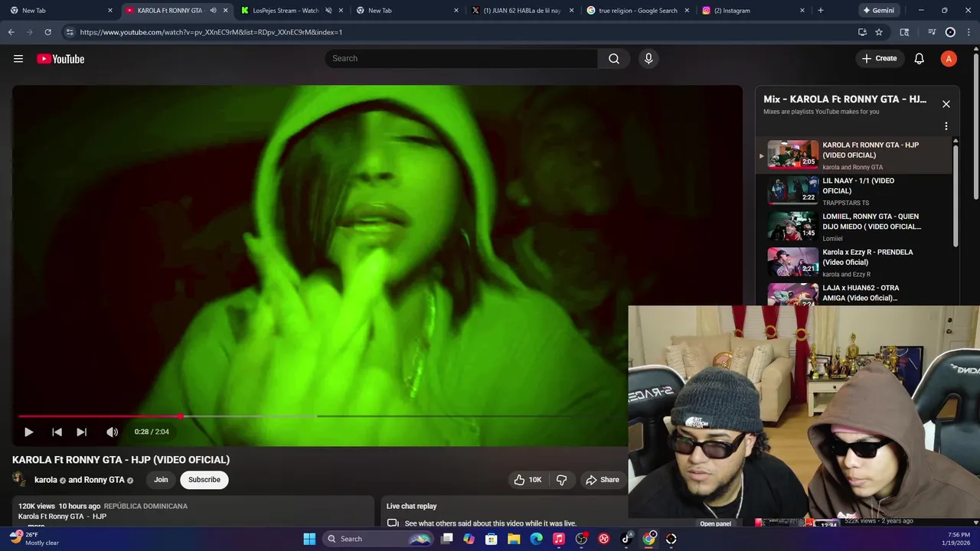Image resolution: width=980 pixels, height=551 pixels.
Task: Close the Mix playlist panel
Action: (x=946, y=104)
